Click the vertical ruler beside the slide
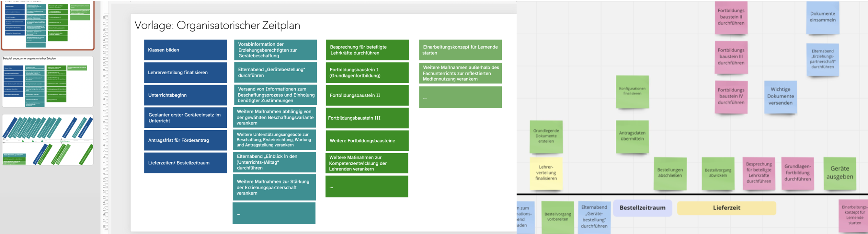This screenshot has width=868, height=234. pyautogui.click(x=104, y=122)
